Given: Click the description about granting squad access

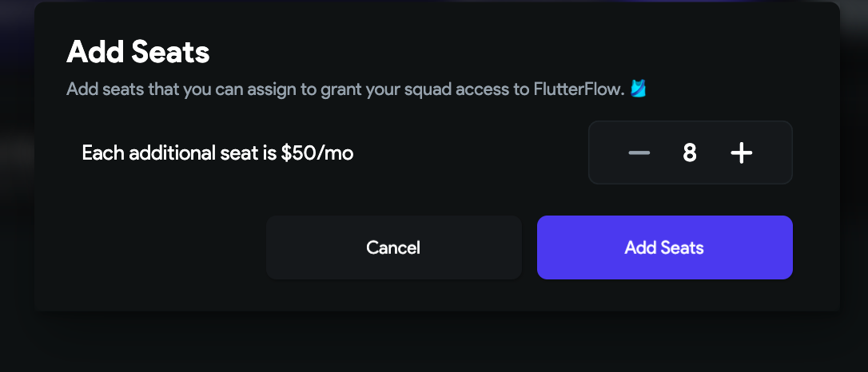Looking at the screenshot, I should pos(356,89).
